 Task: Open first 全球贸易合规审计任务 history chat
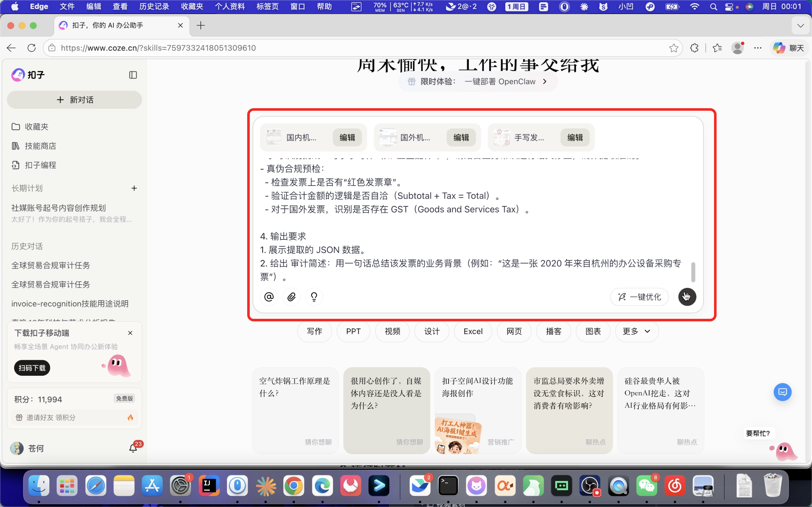click(51, 265)
